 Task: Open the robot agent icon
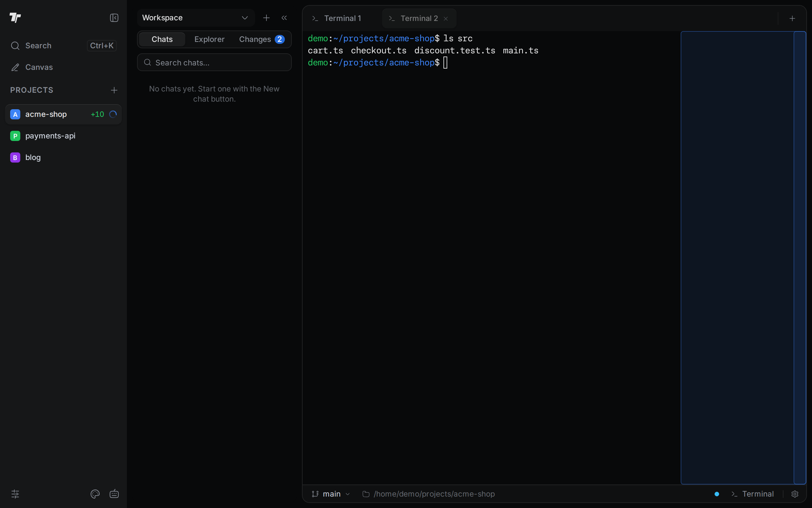[114, 494]
